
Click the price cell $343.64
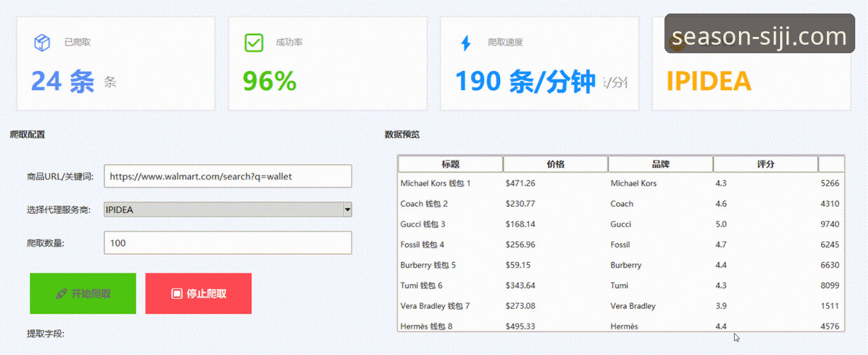coord(521,285)
